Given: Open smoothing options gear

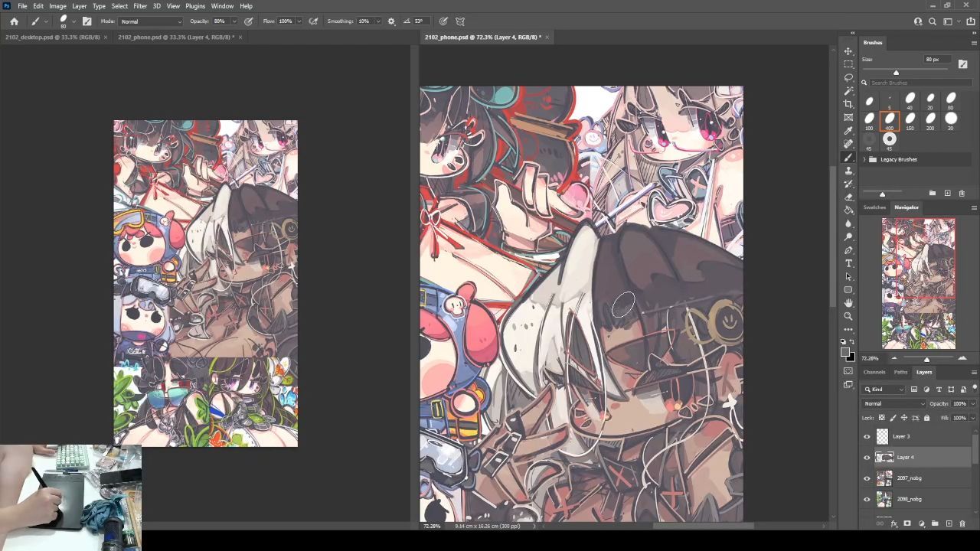Looking at the screenshot, I should pyautogui.click(x=391, y=21).
